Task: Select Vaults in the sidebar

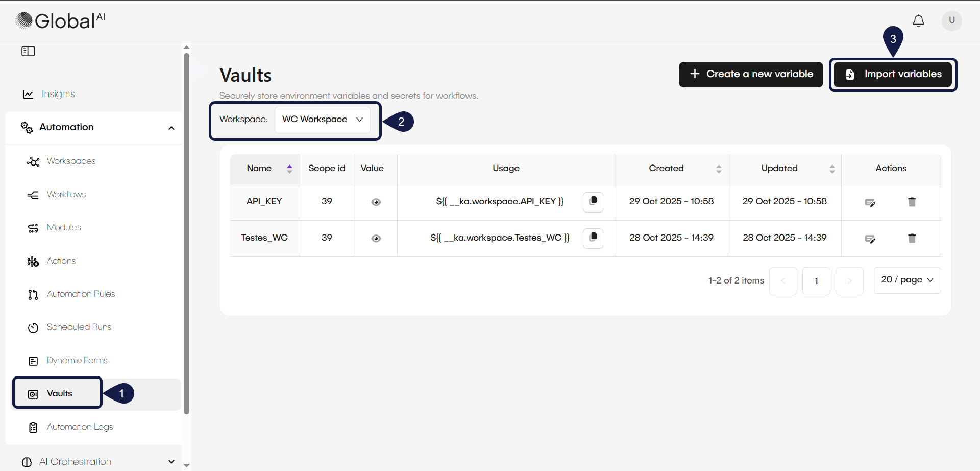Action: tap(59, 393)
